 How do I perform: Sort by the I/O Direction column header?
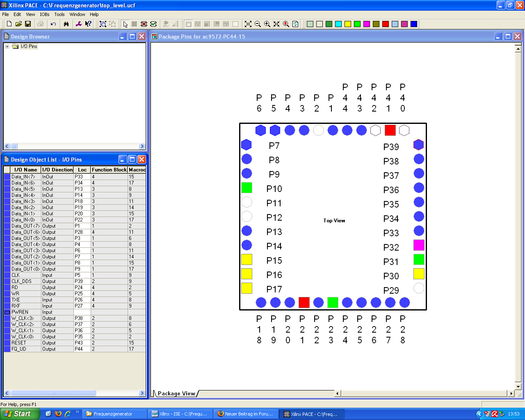coord(57,170)
